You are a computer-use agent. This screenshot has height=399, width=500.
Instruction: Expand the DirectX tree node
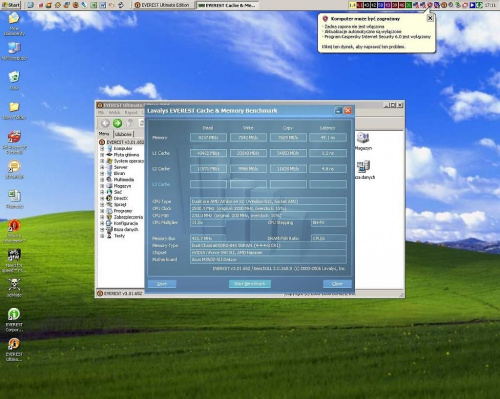[x=102, y=198]
